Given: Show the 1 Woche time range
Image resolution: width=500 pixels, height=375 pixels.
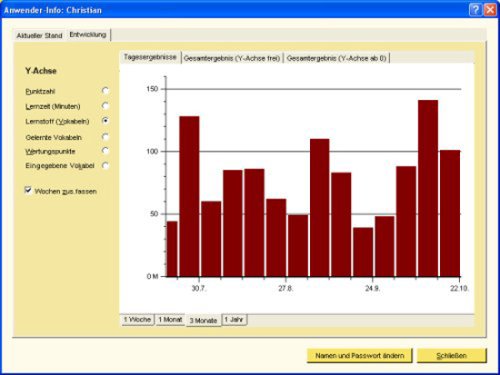Looking at the screenshot, I should point(137,319).
